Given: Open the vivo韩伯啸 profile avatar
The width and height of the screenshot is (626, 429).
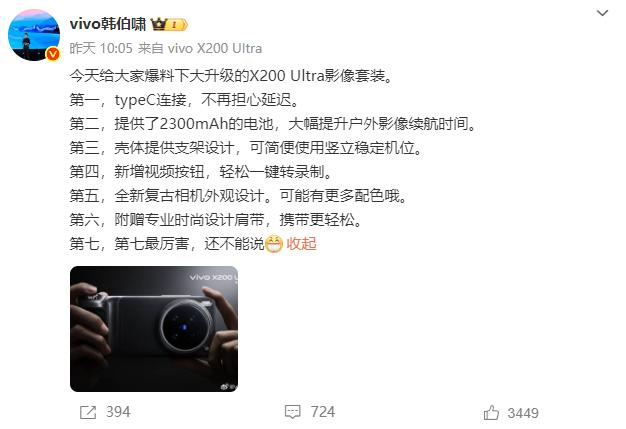Looking at the screenshot, I should [x=34, y=35].
